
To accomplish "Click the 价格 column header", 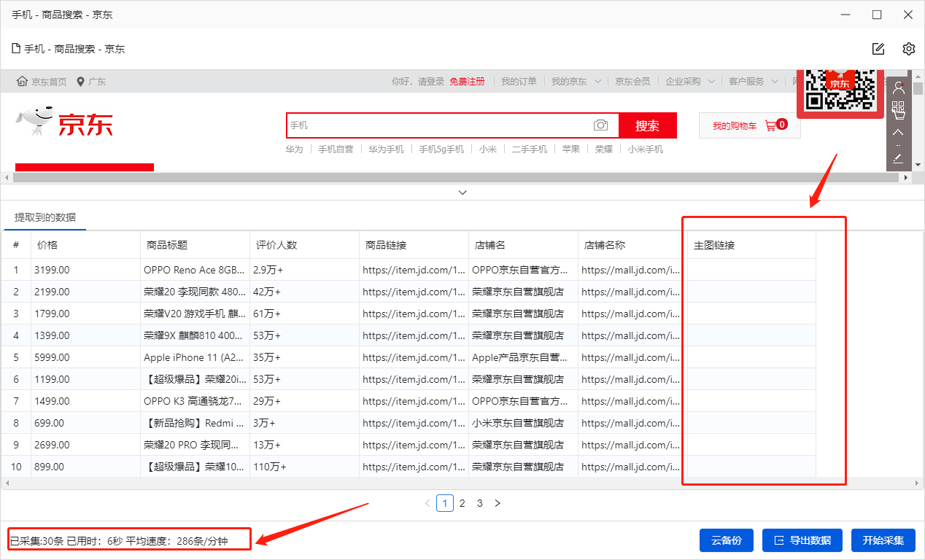I will pos(85,245).
